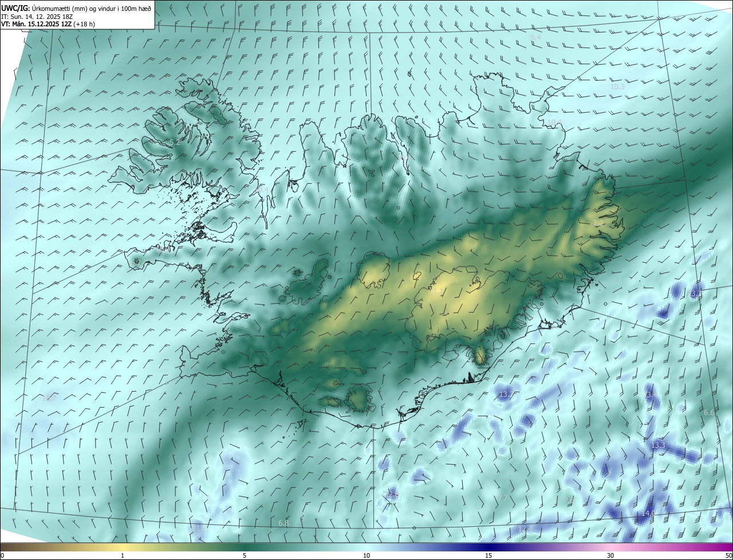Click the map value '10.3' in the northeast

(x=617, y=86)
